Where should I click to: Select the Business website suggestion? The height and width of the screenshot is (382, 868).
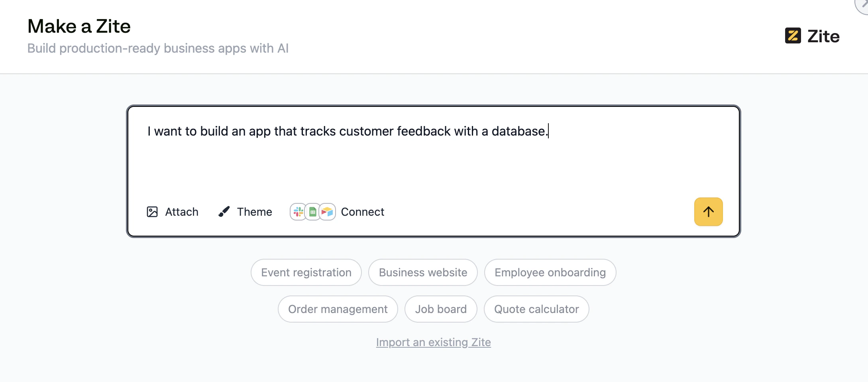tap(423, 272)
